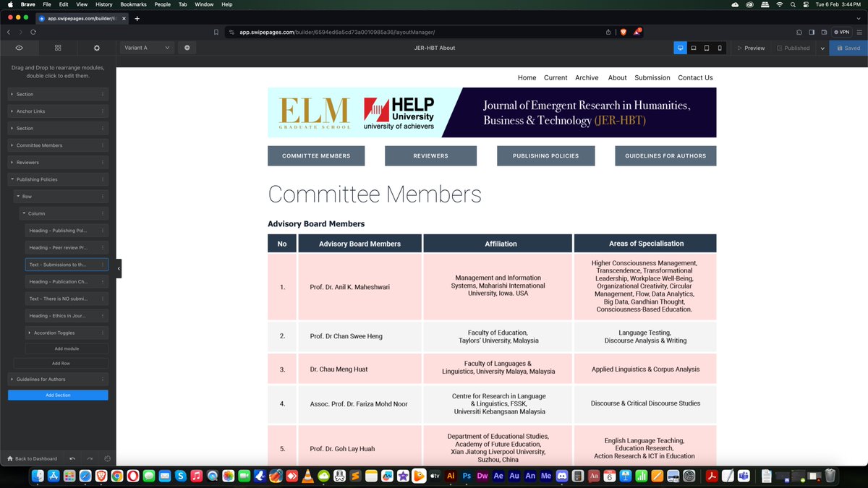
Task: Reload the page with browser refresh icon
Action: pos(33,32)
